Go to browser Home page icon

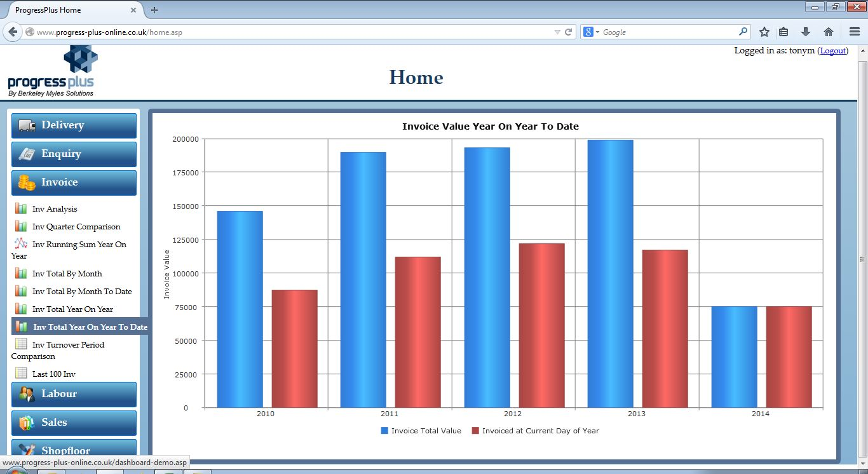[829, 32]
